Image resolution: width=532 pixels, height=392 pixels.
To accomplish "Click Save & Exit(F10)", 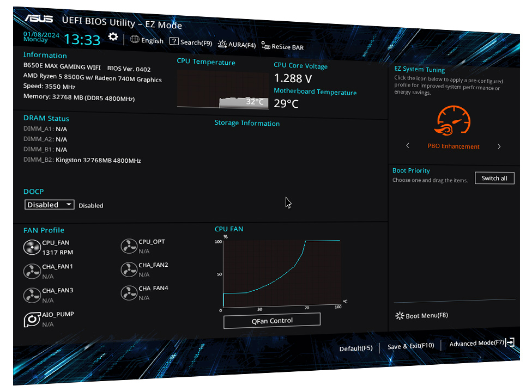I will 411,346.
